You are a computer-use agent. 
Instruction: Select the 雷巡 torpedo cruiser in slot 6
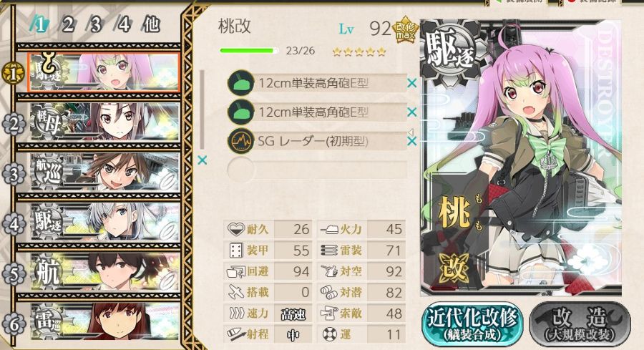[104, 323]
